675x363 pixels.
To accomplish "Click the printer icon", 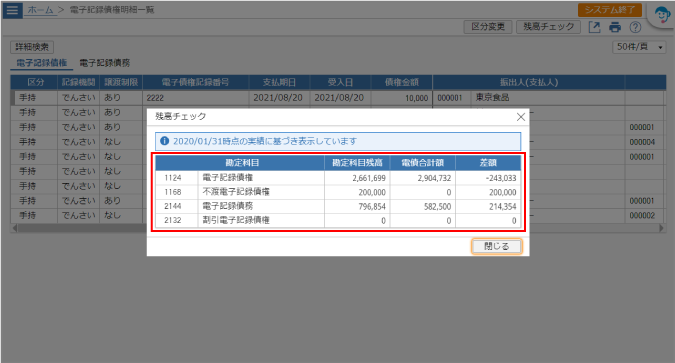I will pos(615,28).
